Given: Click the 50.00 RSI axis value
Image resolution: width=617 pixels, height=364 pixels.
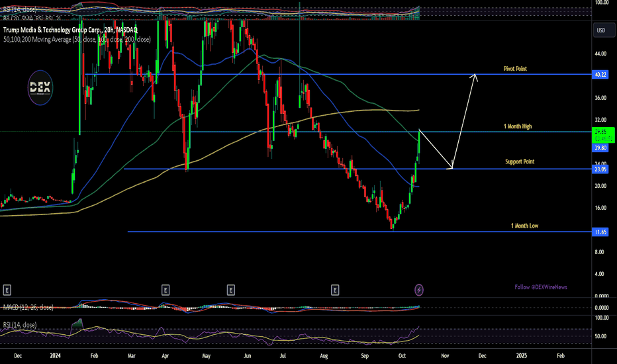Looking at the screenshot, I should click(x=600, y=336).
